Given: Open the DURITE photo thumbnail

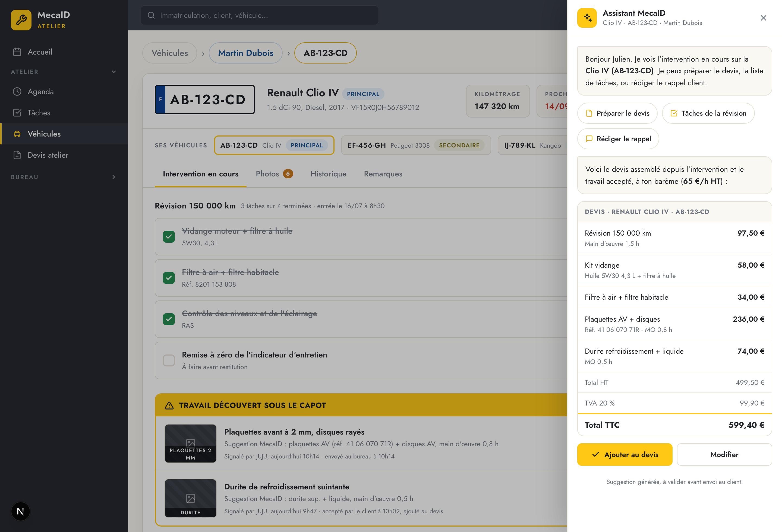Looking at the screenshot, I should (190, 498).
